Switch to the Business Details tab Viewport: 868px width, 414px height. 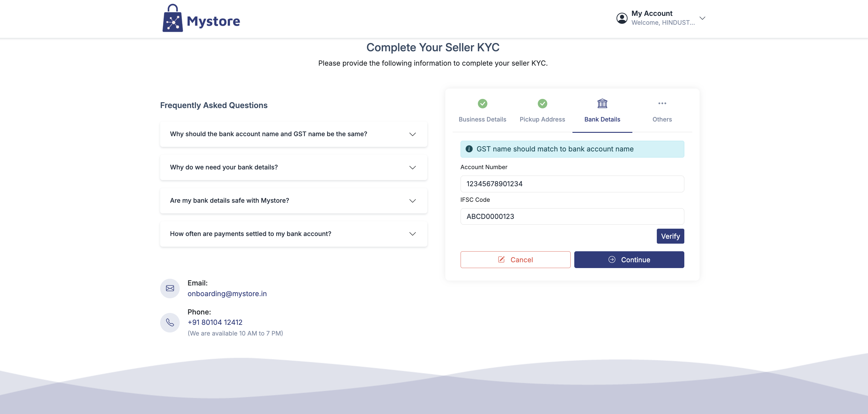[482, 119]
